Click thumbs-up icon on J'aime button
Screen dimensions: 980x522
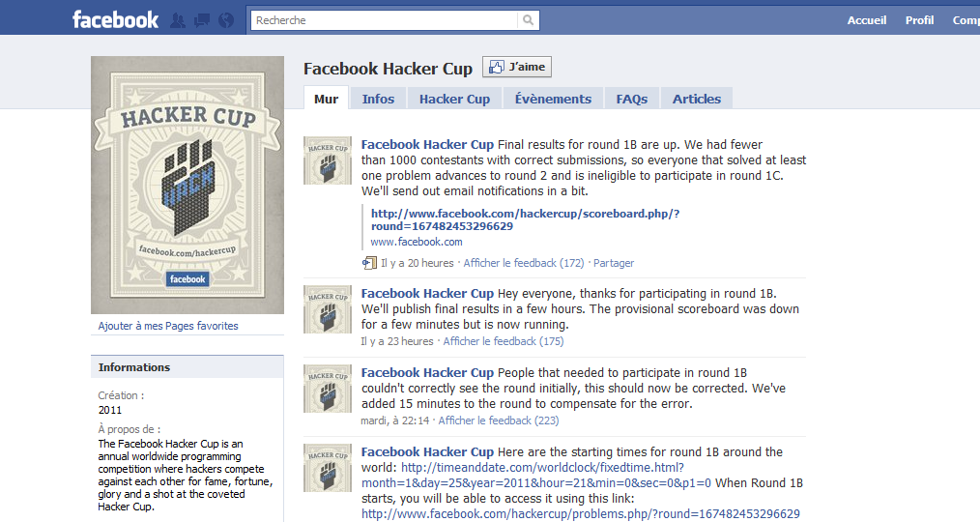pyautogui.click(x=496, y=67)
